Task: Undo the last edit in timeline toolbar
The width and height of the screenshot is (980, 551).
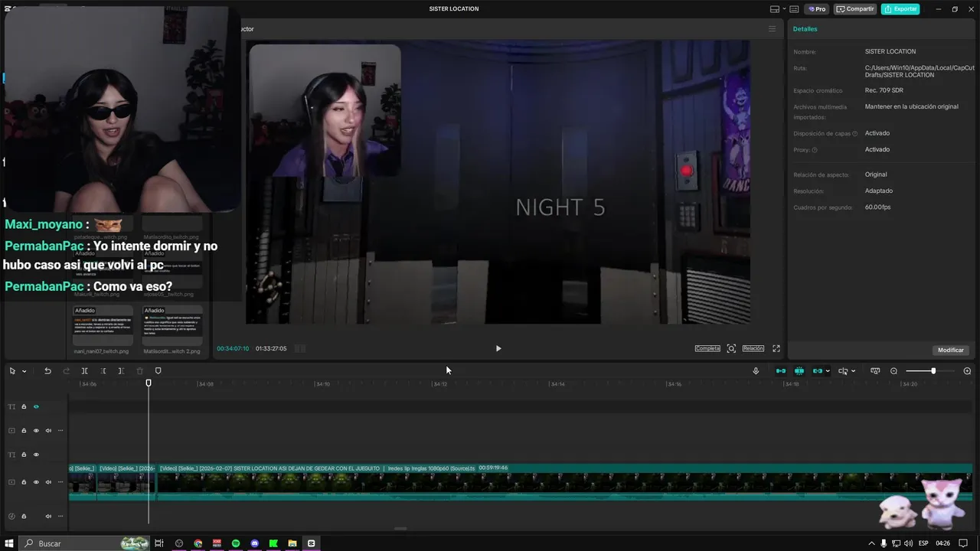Action: point(47,371)
